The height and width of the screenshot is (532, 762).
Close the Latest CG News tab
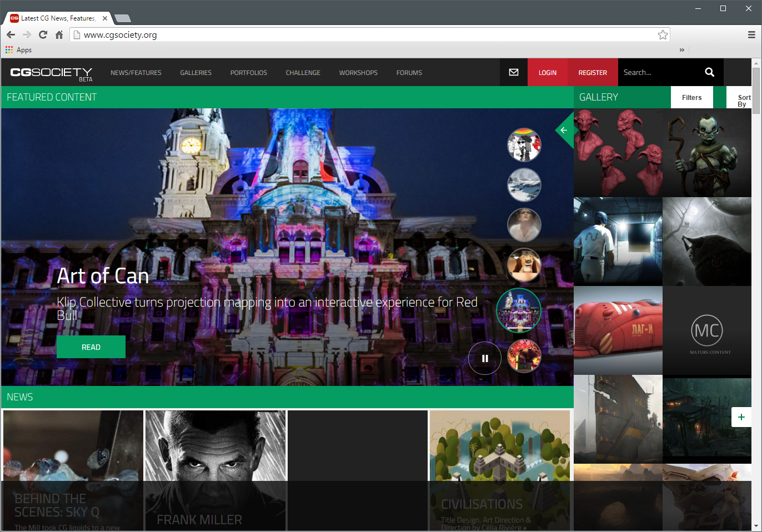click(x=105, y=18)
